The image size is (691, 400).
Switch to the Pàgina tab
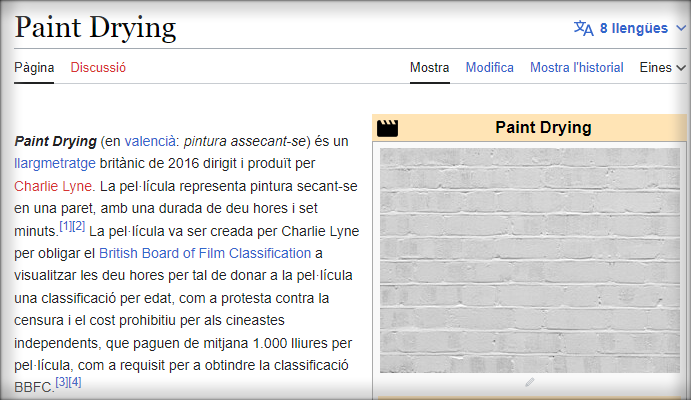(x=34, y=68)
